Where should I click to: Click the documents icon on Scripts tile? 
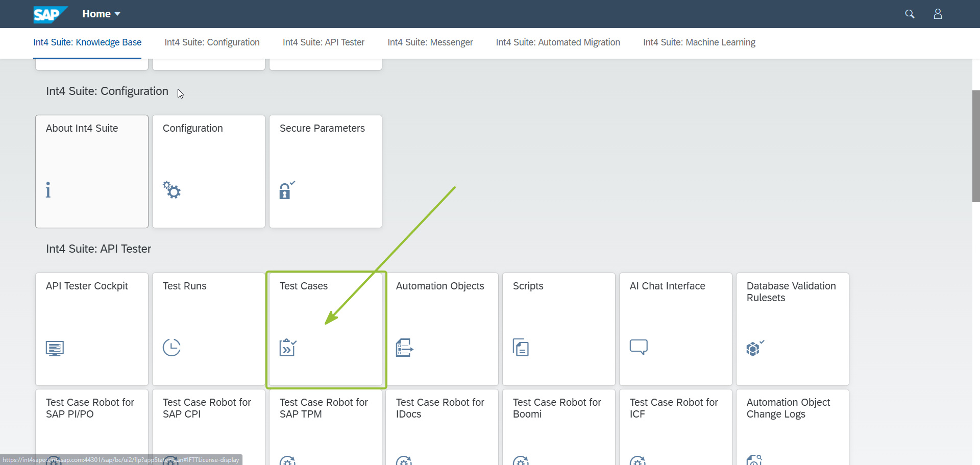[521, 348]
